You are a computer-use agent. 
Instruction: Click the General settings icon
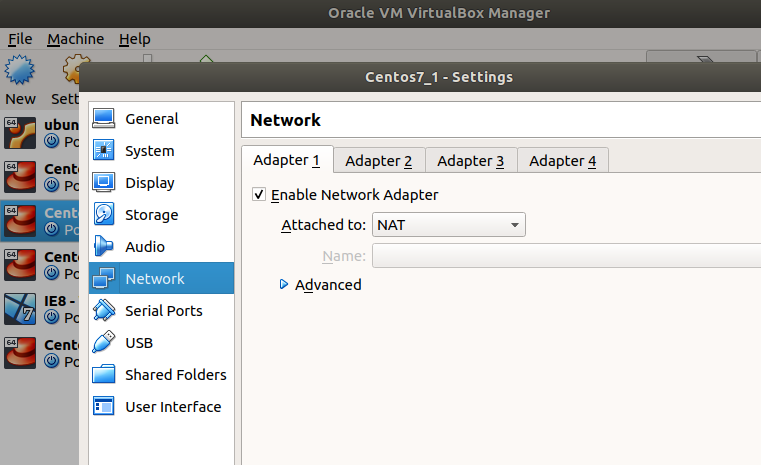(x=104, y=119)
